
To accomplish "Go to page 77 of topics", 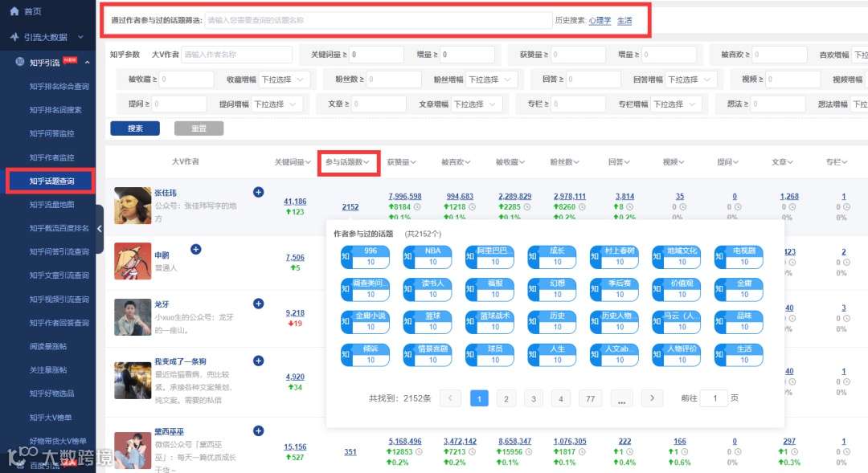I will [x=590, y=398].
